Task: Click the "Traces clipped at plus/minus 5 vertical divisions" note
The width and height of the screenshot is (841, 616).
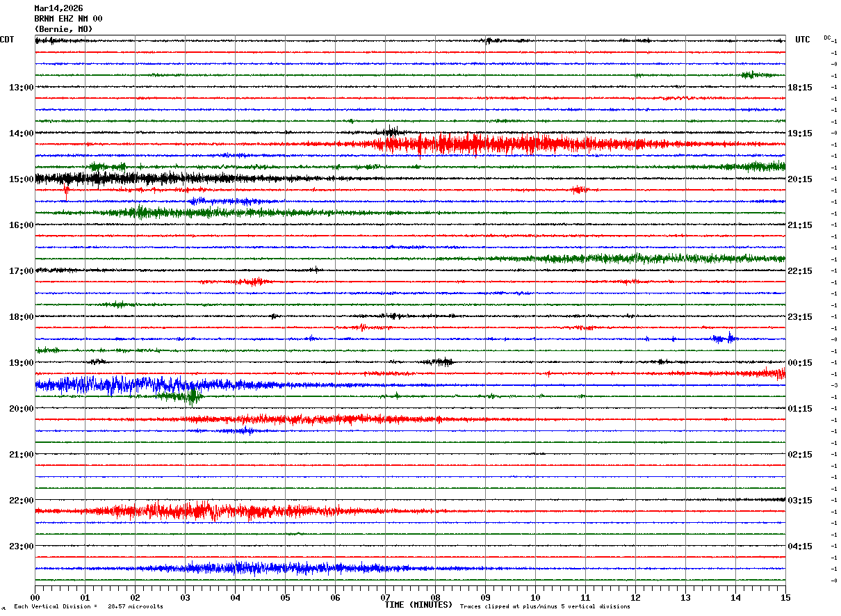Action: [x=545, y=607]
